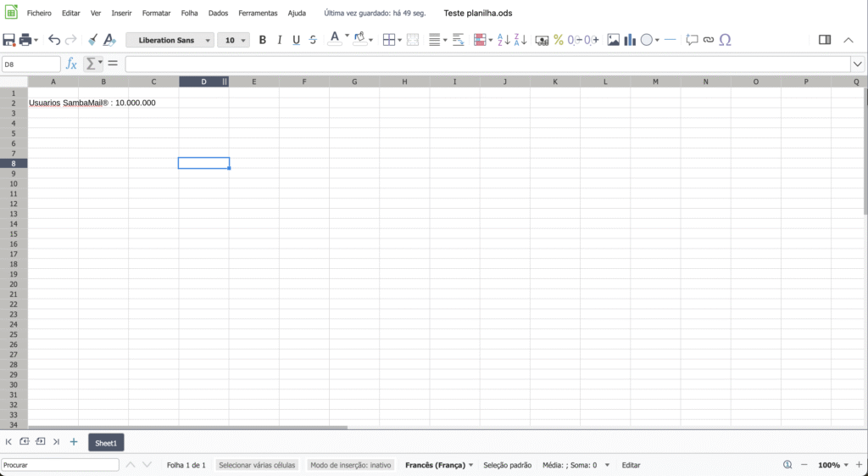This screenshot has height=476, width=868.
Task: Open the special character Omega icon
Action: (725, 40)
